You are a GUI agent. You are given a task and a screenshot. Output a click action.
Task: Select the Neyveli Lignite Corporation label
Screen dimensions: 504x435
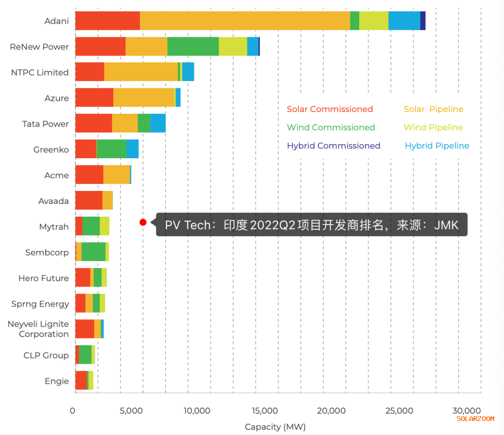(x=38, y=329)
